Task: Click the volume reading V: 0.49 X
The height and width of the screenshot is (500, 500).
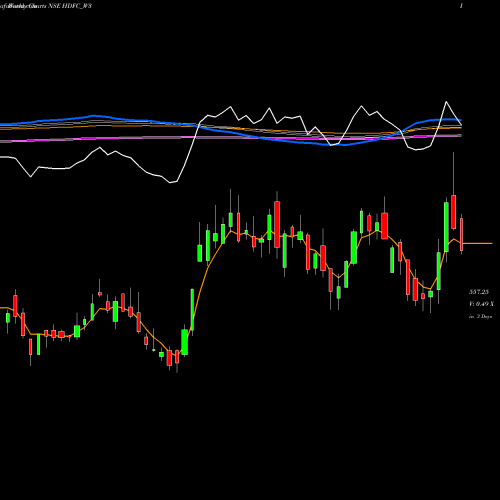Action: [481, 304]
